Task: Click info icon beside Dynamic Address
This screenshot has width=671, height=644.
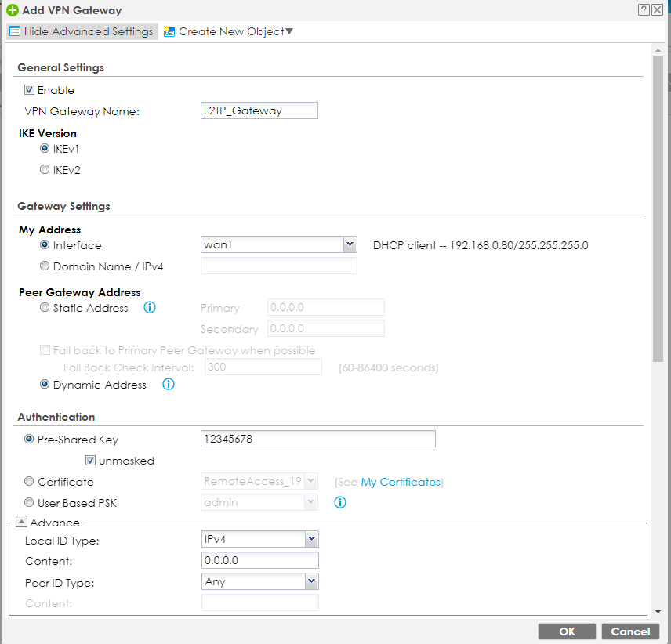Action: tap(168, 385)
